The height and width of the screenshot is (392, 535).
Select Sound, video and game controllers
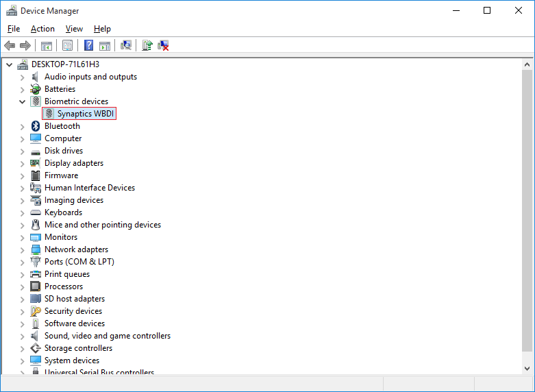click(107, 336)
